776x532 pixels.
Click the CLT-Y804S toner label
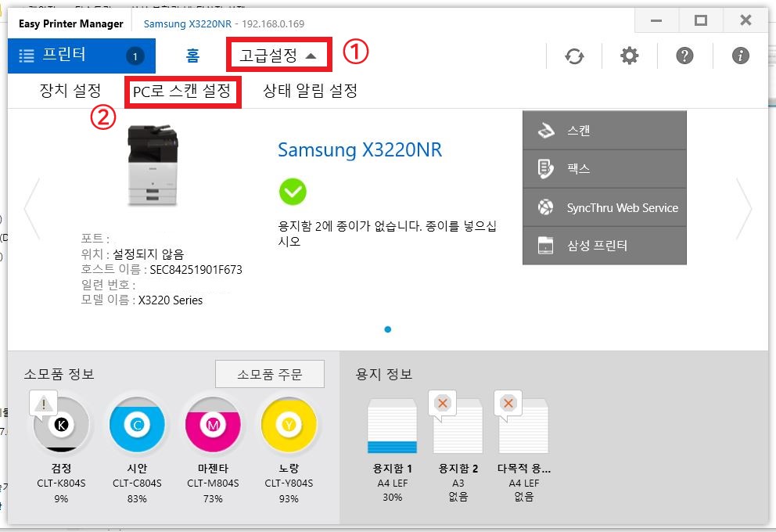click(x=289, y=483)
